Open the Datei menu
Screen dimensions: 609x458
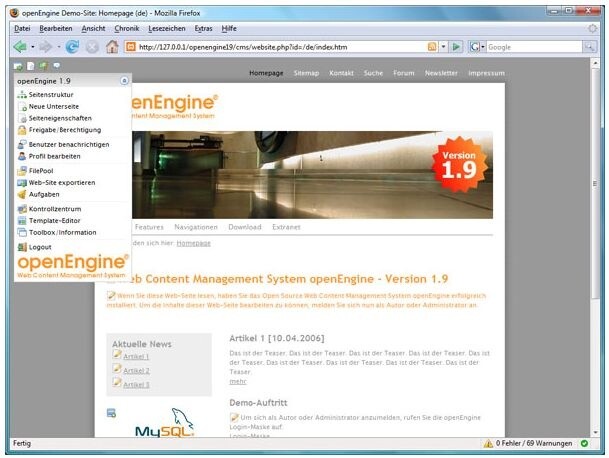(22, 28)
